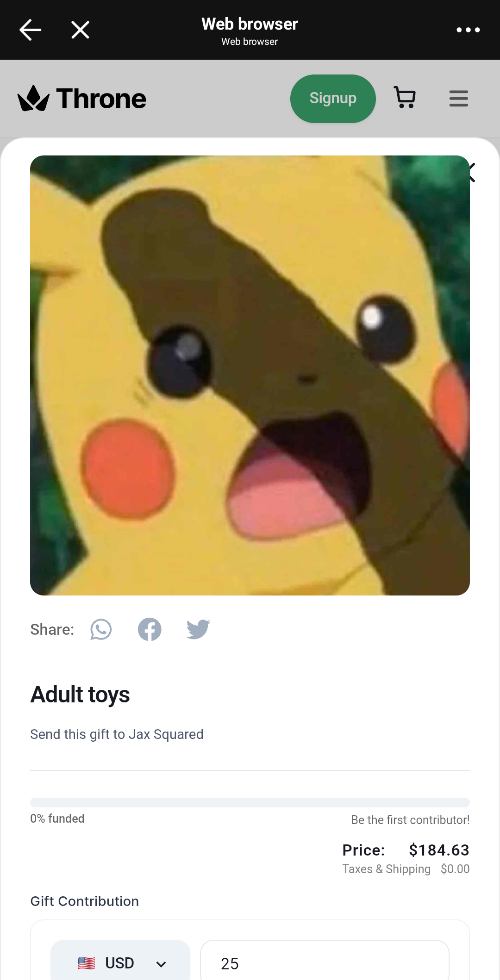
Task: Share this gift via WhatsApp
Action: tap(101, 629)
